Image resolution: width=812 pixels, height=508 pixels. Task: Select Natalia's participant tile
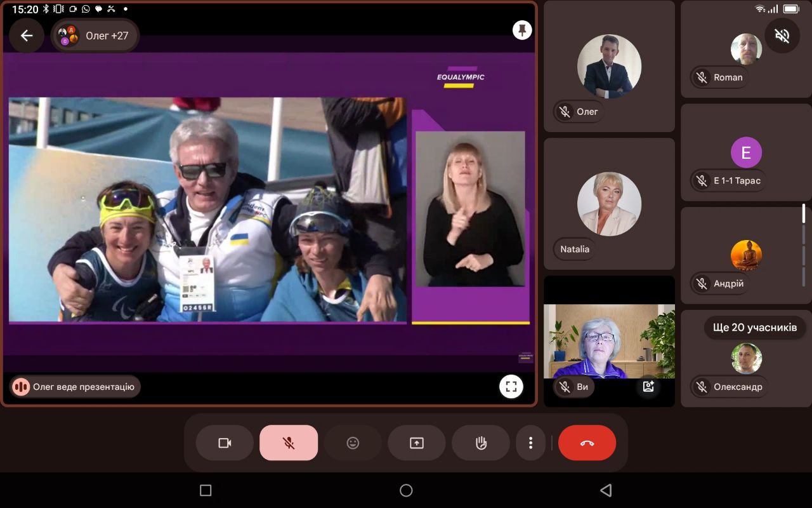[609, 204]
